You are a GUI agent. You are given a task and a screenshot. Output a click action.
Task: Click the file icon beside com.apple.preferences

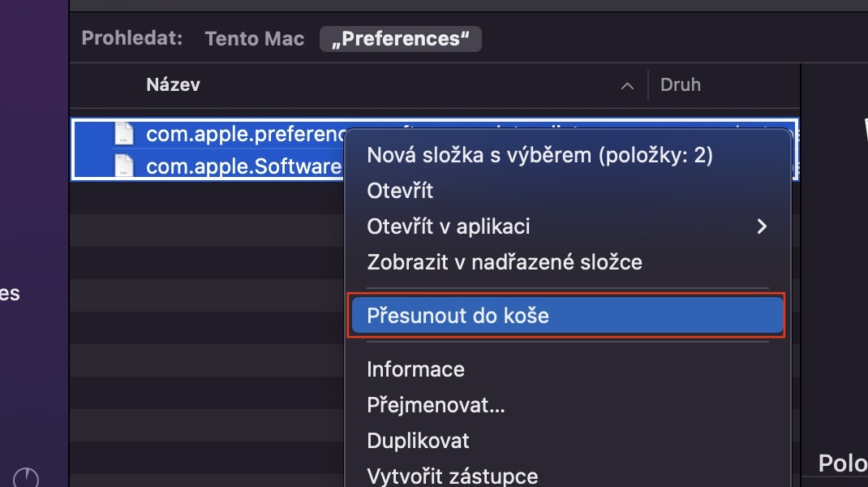coord(123,134)
